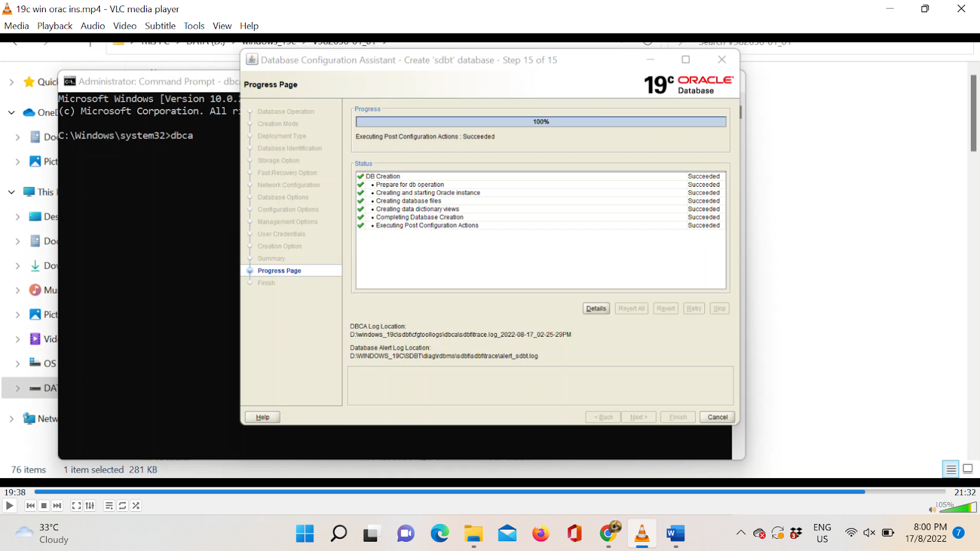Select the Music icon in Explorer sidebar
Screen dimensions: 980x551
(36, 290)
